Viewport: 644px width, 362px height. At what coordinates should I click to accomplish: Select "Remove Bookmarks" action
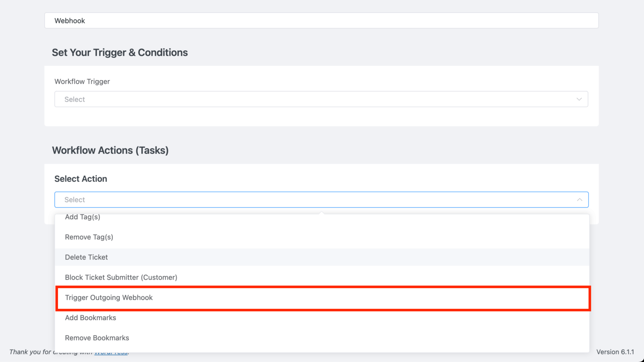pyautogui.click(x=97, y=338)
